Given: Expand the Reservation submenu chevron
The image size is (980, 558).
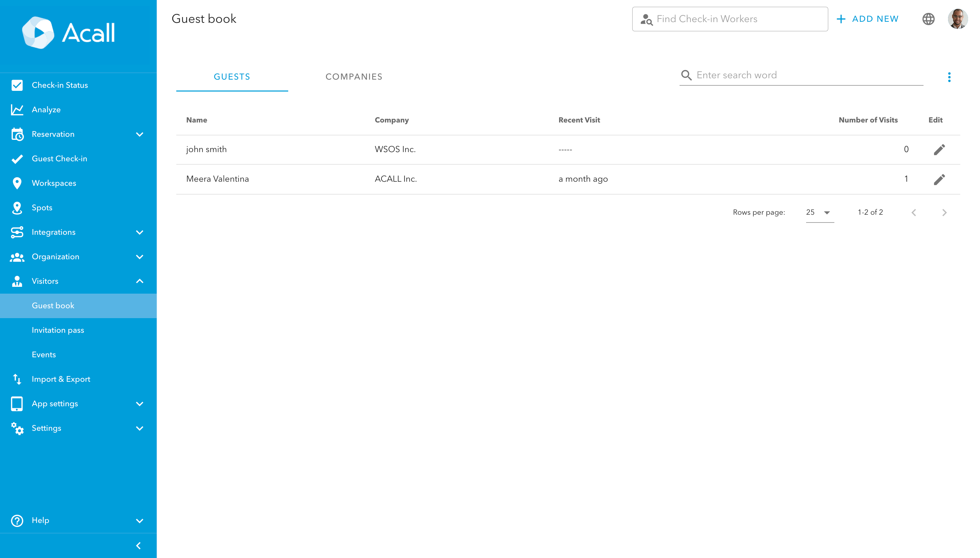Looking at the screenshot, I should pos(140,134).
